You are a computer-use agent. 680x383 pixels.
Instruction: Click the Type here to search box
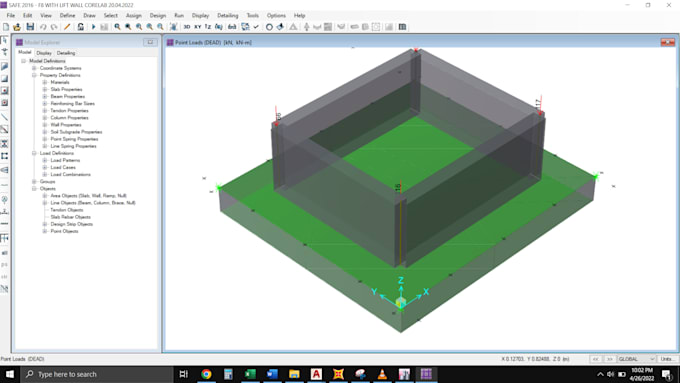pyautogui.click(x=97, y=374)
